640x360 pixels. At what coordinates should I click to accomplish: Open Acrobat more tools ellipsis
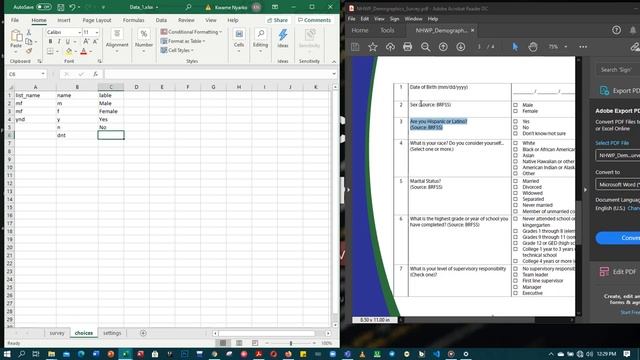click(583, 47)
